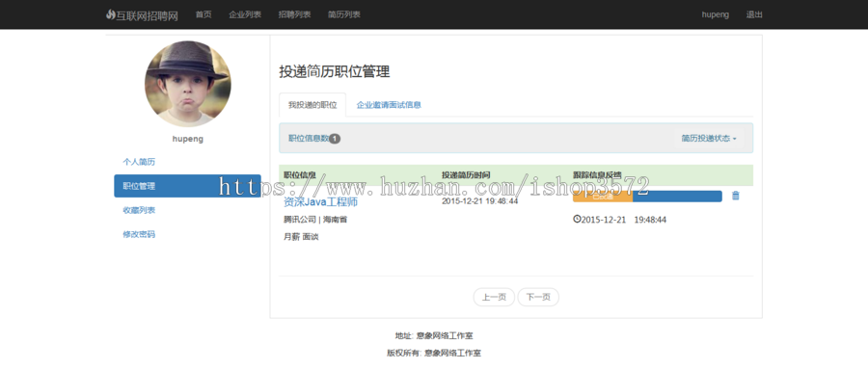
Task: Expand the 简历投递状态 dropdown
Action: pyautogui.click(x=709, y=139)
